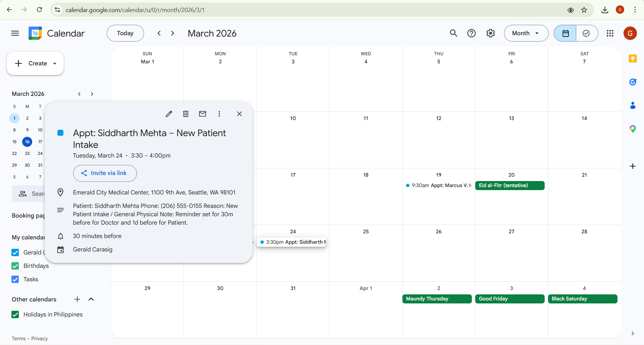The height and width of the screenshot is (345, 644).
Task: Email event details via envelope icon
Action: (202, 114)
